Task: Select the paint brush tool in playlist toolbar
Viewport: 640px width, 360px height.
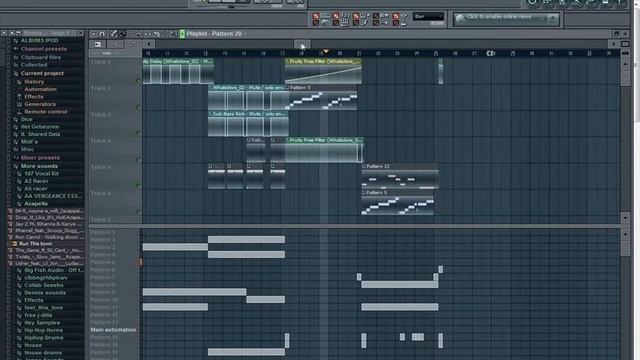Action: pos(122,34)
